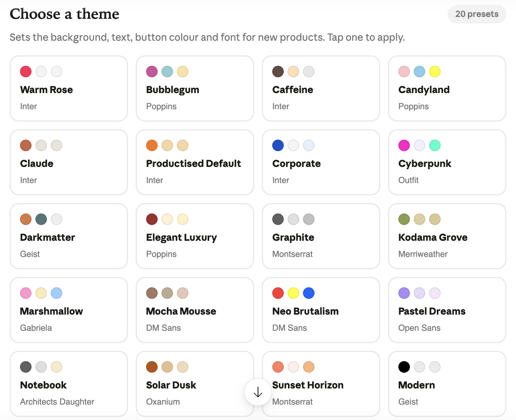
Task: Click the teal swatch on Bubblegum
Action: [x=167, y=72]
